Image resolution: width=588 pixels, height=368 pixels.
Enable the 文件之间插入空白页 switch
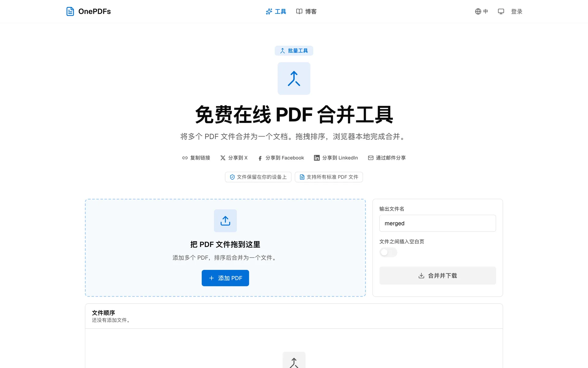388,252
